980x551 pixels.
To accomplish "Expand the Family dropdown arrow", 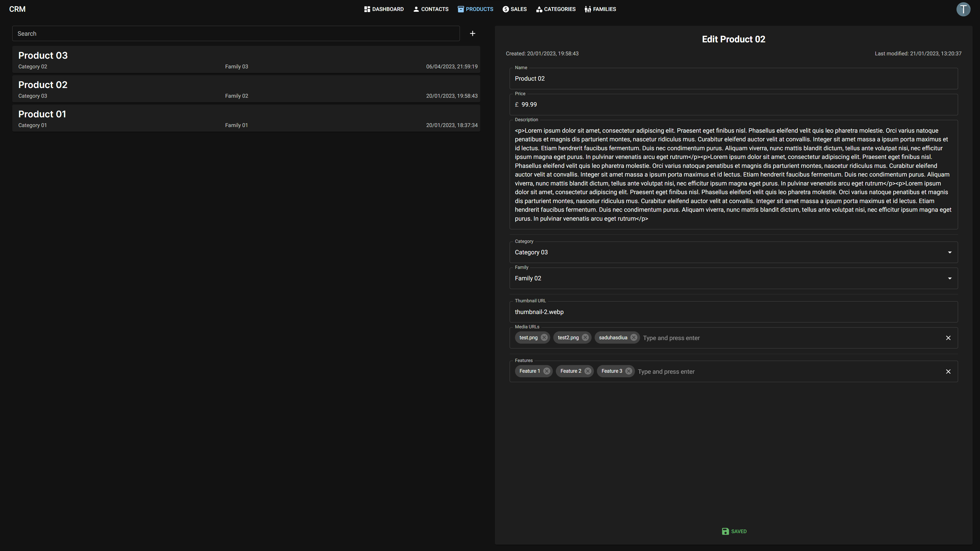I will click(x=950, y=278).
